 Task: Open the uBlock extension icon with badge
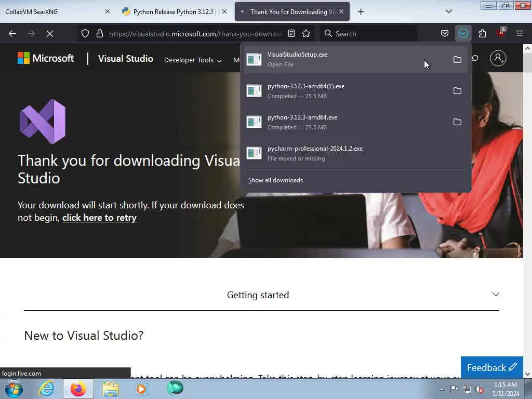(501, 33)
